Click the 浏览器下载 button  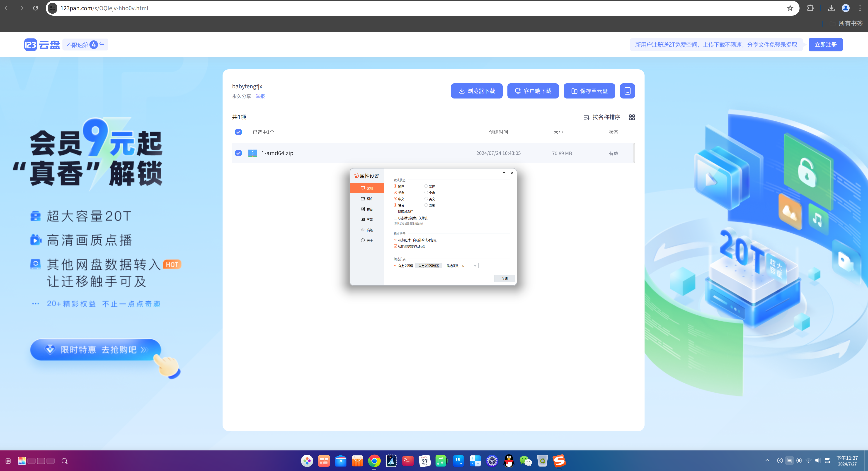pos(476,91)
